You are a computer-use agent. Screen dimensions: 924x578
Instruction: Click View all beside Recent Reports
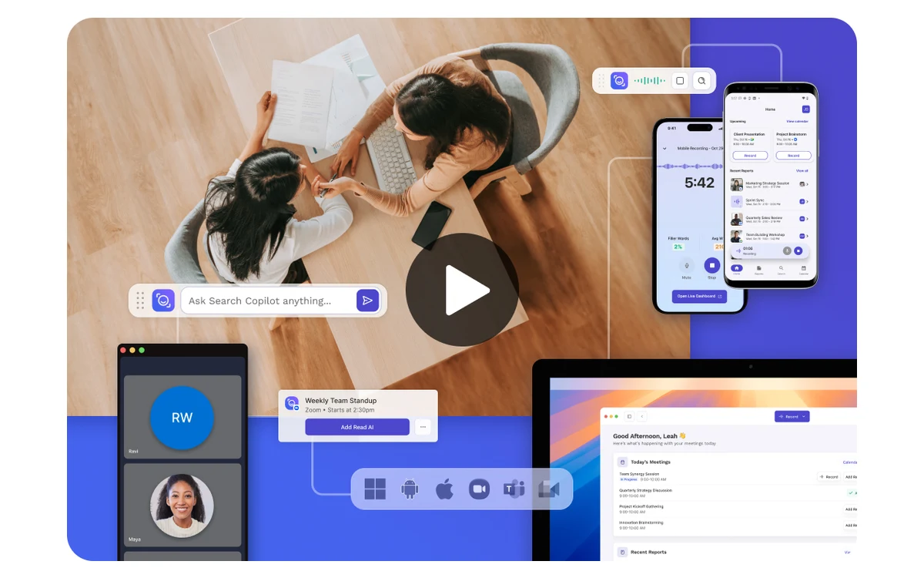pos(802,170)
